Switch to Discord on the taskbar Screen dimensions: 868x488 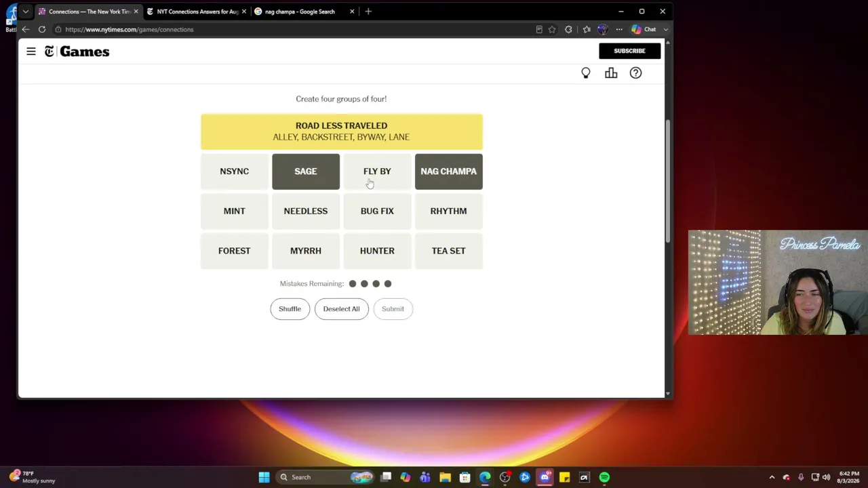pyautogui.click(x=545, y=477)
